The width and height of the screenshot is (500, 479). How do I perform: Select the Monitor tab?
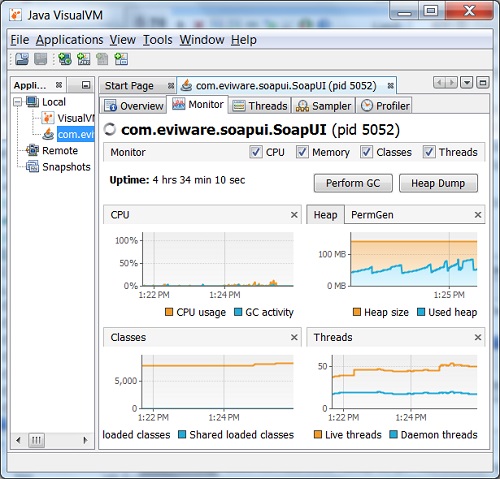[198, 105]
